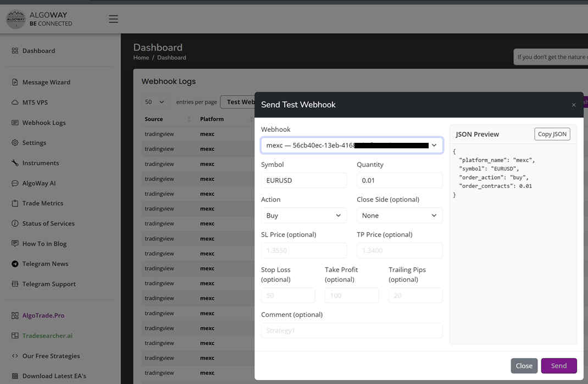
Task: Change the entries per page dropdown
Action: pyautogui.click(x=153, y=102)
